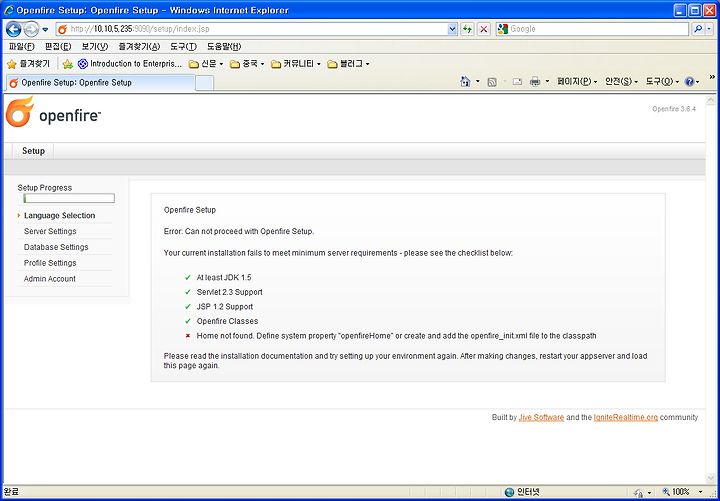Expand the 블로그 favorites folder
This screenshot has width=720, height=501.
pyautogui.click(x=348, y=64)
